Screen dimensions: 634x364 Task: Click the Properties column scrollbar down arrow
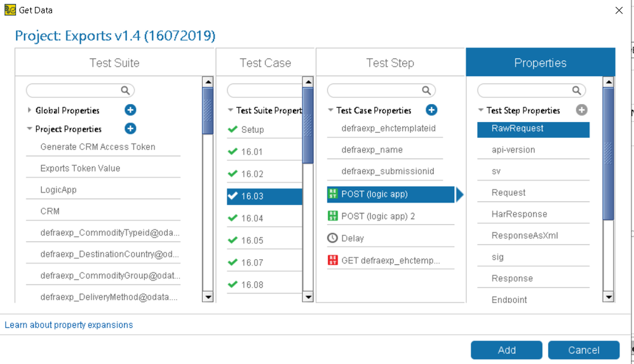609,297
